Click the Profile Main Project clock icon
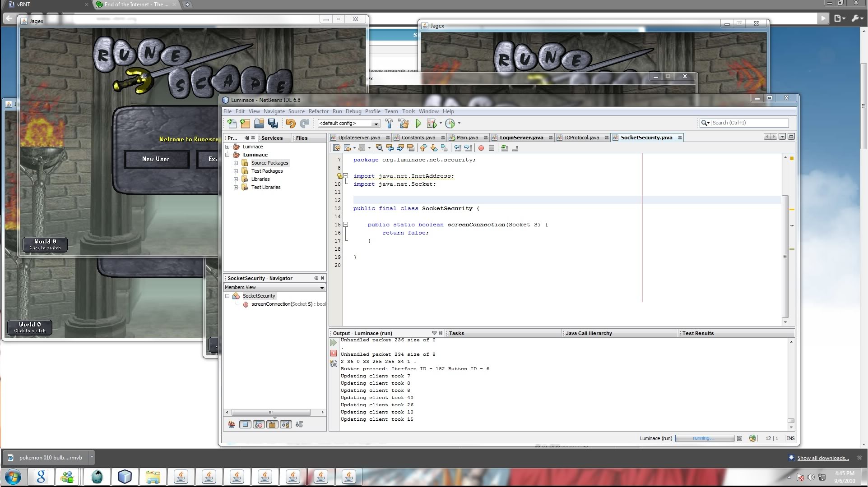Screen dimensions: 868x487 (x=450, y=123)
